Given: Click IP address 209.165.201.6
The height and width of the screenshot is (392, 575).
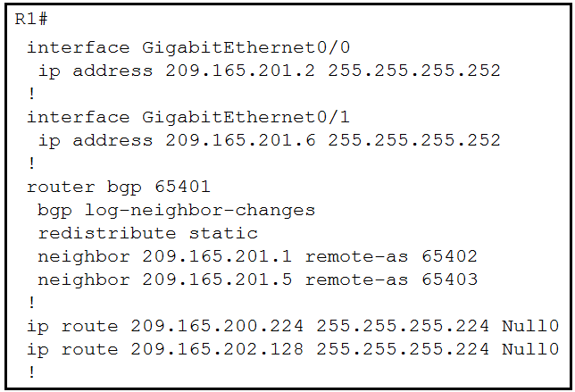Looking at the screenshot, I should click(x=240, y=140).
